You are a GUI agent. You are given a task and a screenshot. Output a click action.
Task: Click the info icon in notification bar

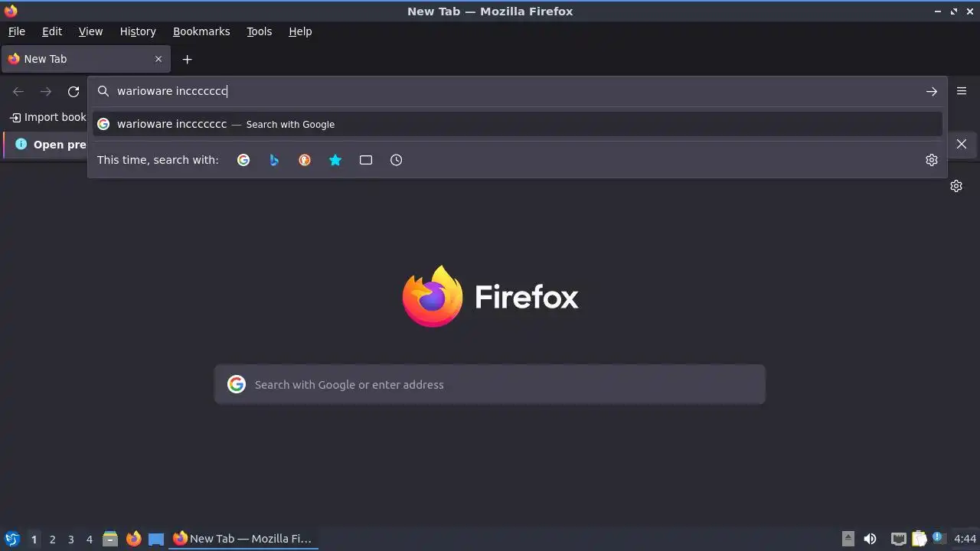[21, 144]
